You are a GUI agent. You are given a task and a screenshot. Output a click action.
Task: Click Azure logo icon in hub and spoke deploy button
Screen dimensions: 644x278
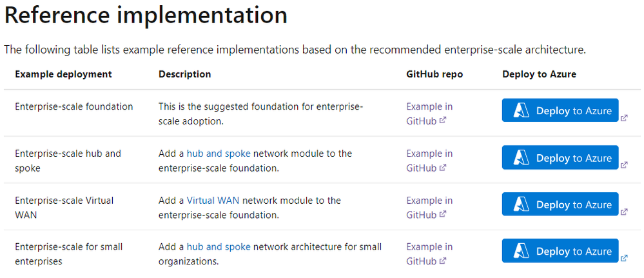tap(521, 158)
